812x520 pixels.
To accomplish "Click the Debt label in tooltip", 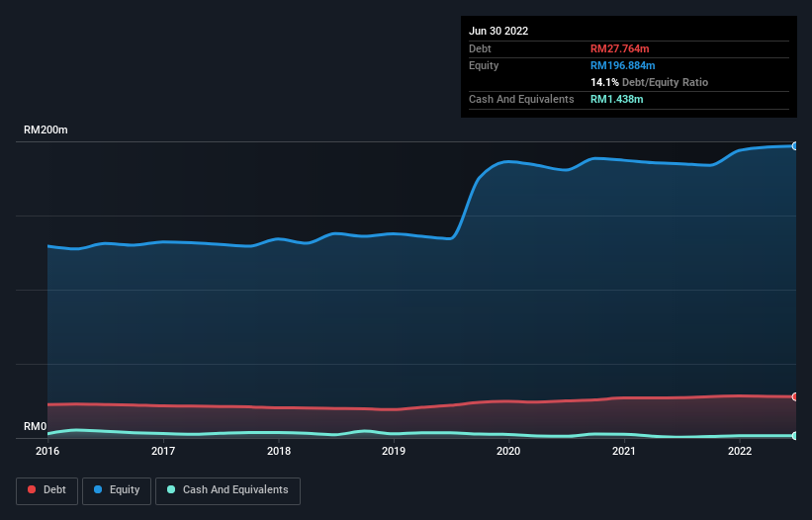I will [480, 48].
